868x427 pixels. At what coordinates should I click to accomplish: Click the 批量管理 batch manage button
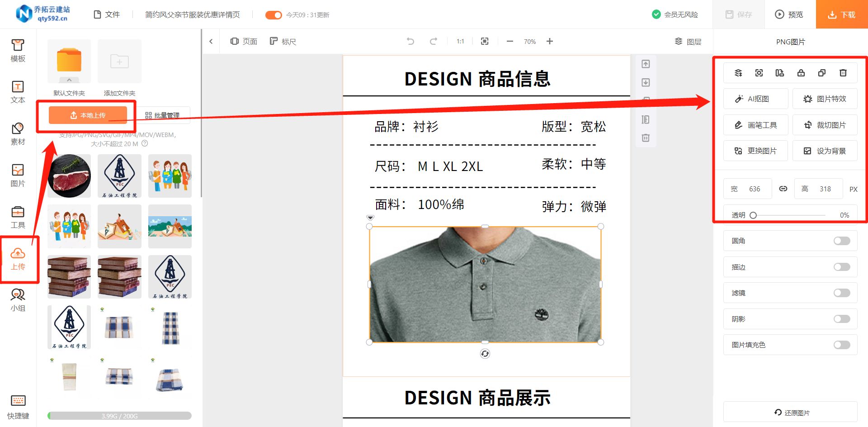click(162, 115)
